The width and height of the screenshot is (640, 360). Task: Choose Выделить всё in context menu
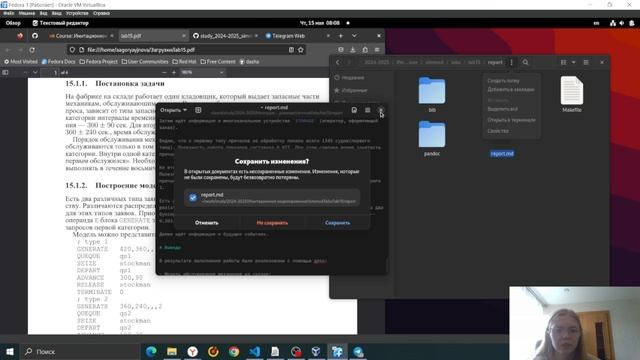[502, 109]
